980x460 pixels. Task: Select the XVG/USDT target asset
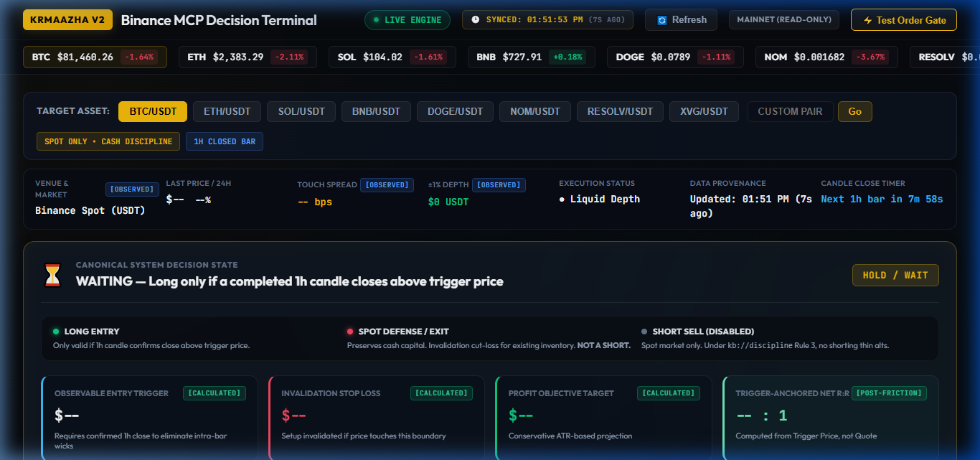tap(705, 111)
